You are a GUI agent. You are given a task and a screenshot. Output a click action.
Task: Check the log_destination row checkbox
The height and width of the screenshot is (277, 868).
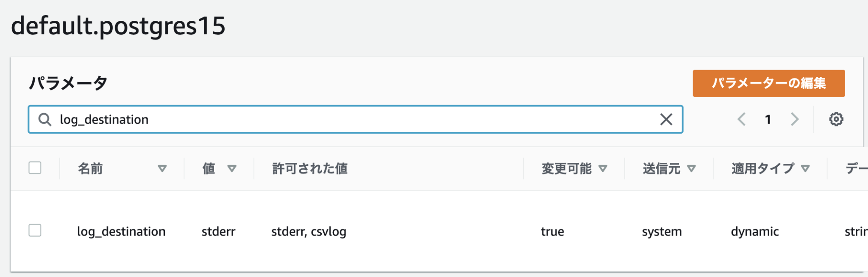point(35,231)
